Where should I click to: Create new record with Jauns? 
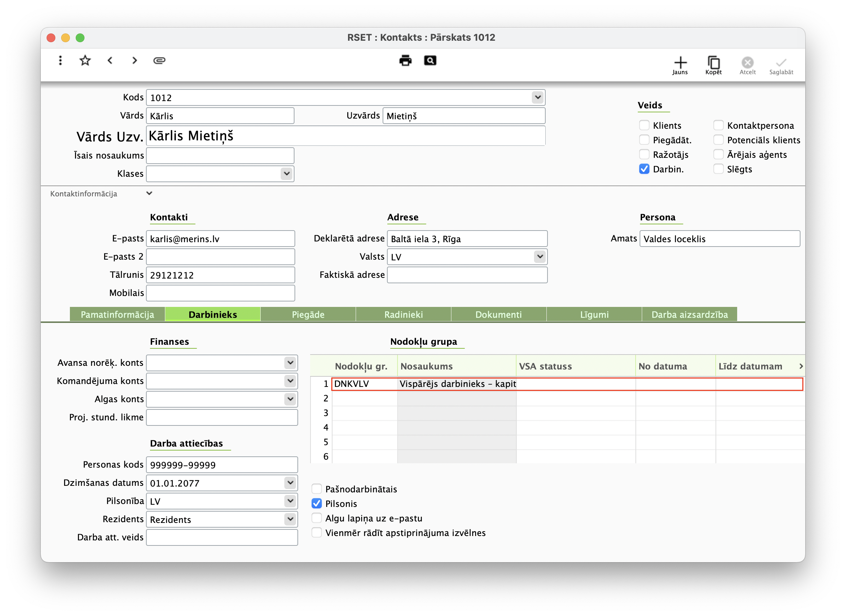tap(680, 65)
